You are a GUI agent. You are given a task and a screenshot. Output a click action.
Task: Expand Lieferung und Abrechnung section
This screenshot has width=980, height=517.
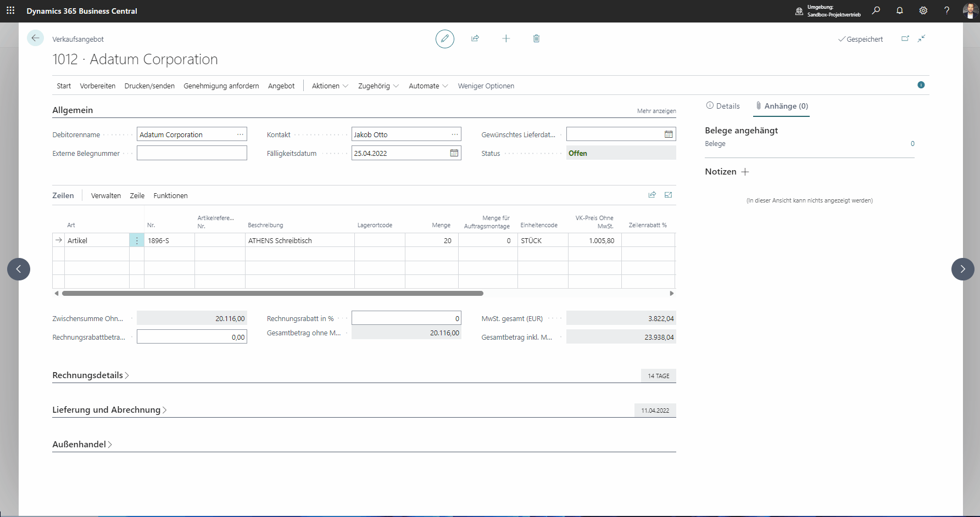109,410
